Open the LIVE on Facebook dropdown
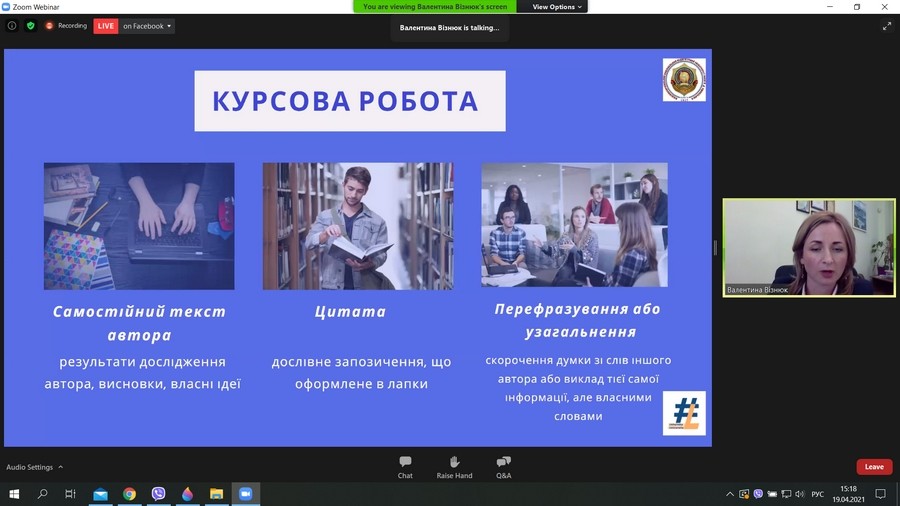 pos(134,26)
